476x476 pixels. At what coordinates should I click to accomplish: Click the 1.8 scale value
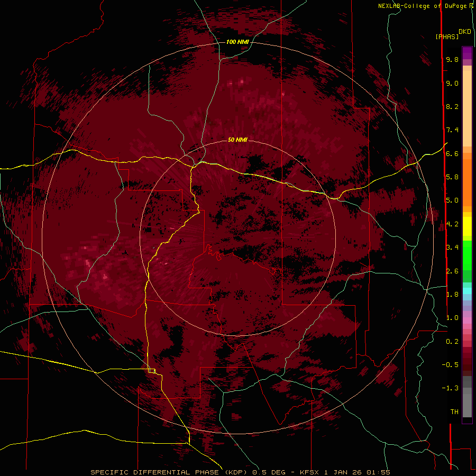click(x=452, y=295)
